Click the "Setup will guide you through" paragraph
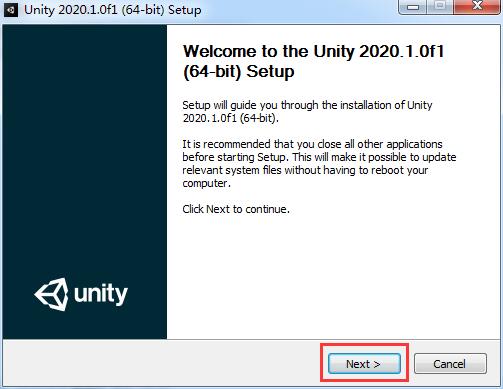 [307, 111]
